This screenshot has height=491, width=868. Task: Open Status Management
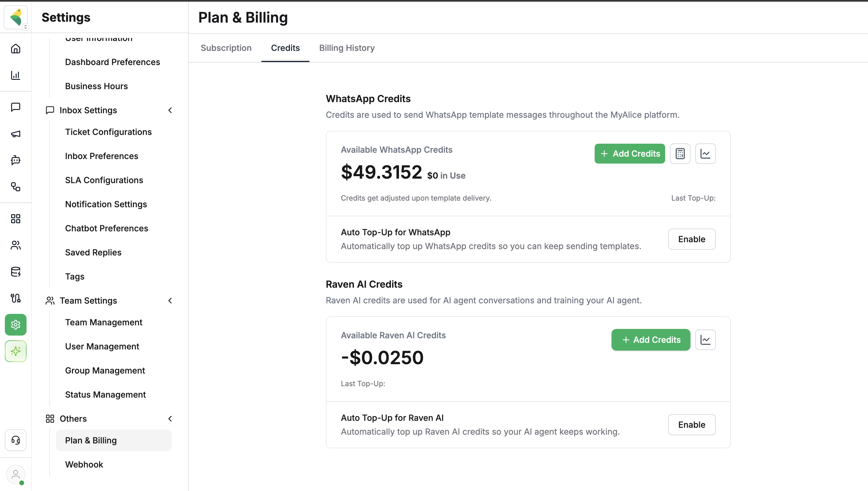click(105, 395)
